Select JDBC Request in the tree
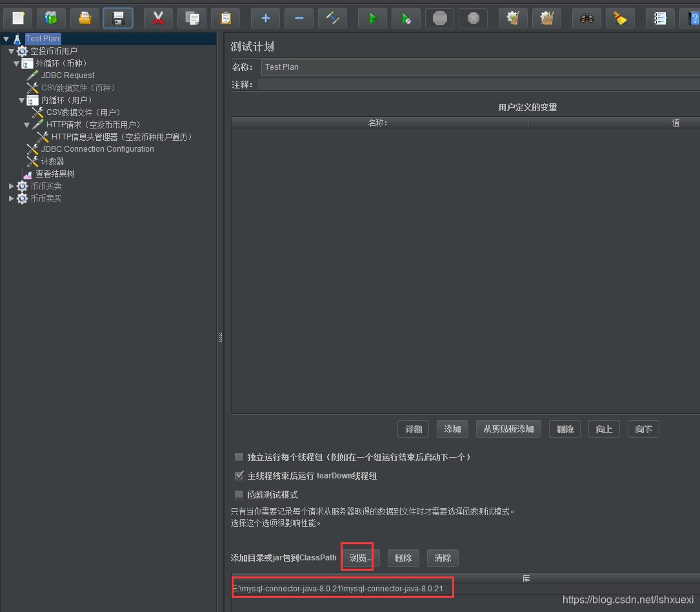The height and width of the screenshot is (612, 700). tap(67, 76)
